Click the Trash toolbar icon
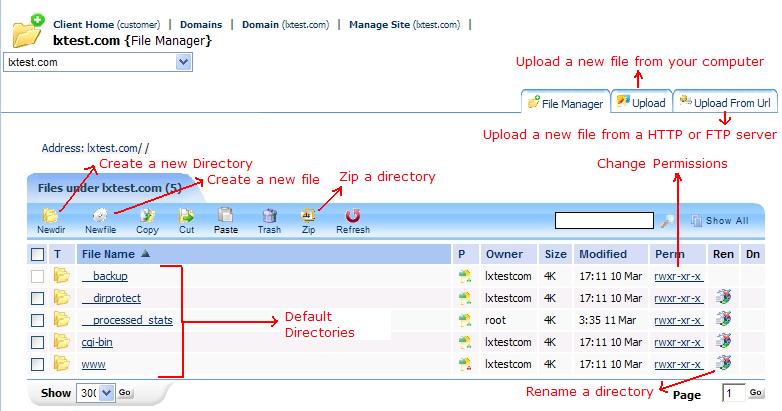The height and width of the screenshot is (411, 782). (x=269, y=215)
